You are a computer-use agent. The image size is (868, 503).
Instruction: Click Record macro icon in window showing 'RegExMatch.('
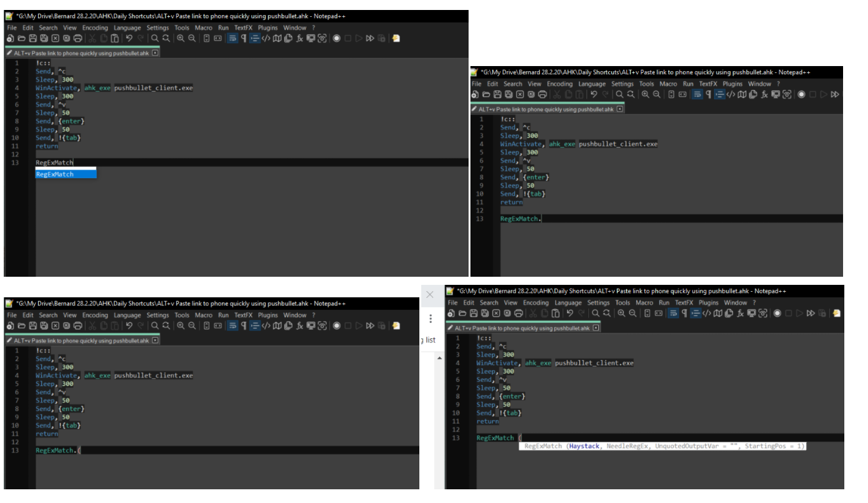[x=336, y=325]
